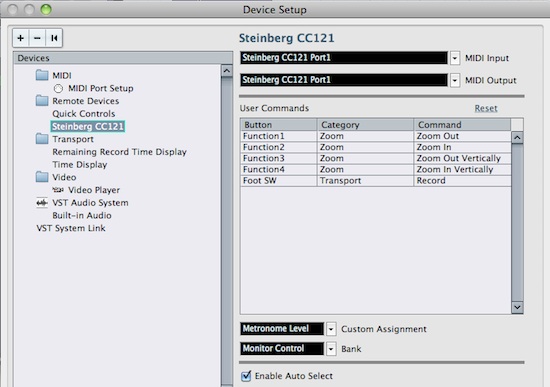The image size is (550, 387).
Task: Open VST Audio System settings
Action: [90, 203]
